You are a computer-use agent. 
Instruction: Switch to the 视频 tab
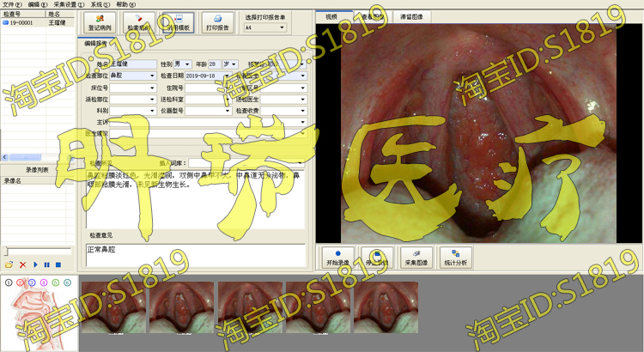click(x=331, y=17)
